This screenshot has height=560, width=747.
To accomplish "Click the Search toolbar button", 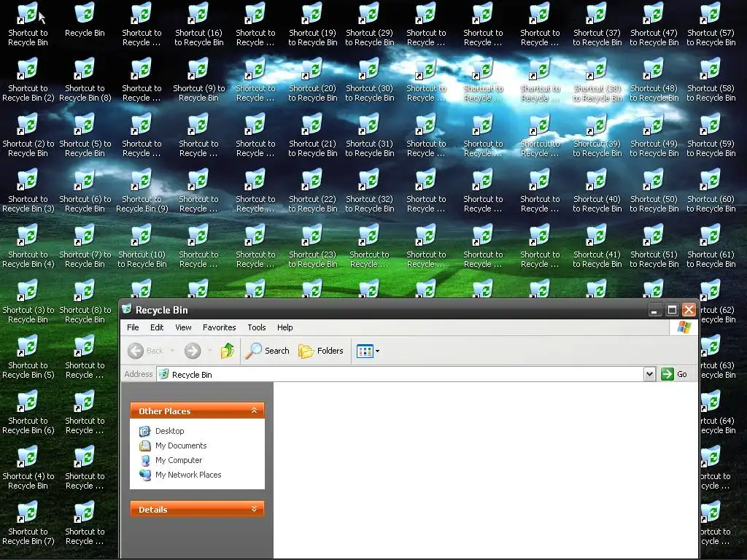I will (268, 351).
